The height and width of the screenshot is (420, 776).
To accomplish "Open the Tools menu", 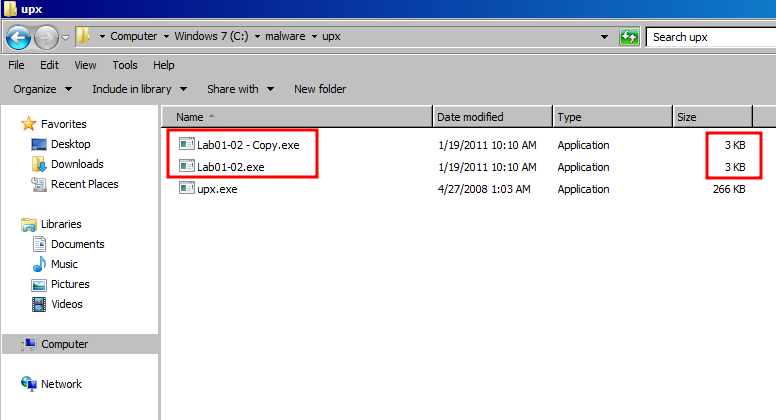I will [125, 65].
